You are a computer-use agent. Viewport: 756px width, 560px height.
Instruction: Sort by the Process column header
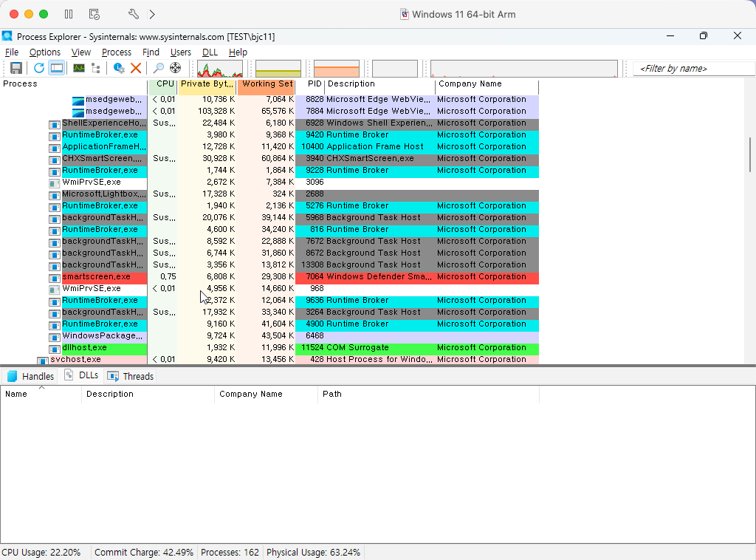click(74, 84)
